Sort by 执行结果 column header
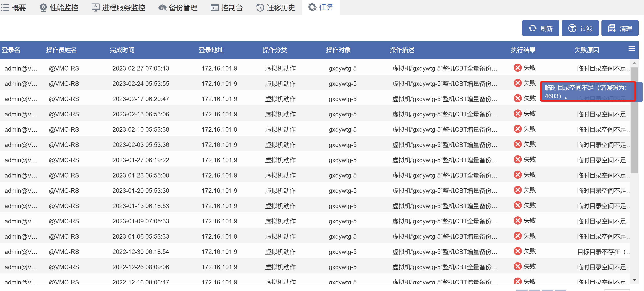Image resolution: width=644 pixels, height=291 pixels. (523, 50)
